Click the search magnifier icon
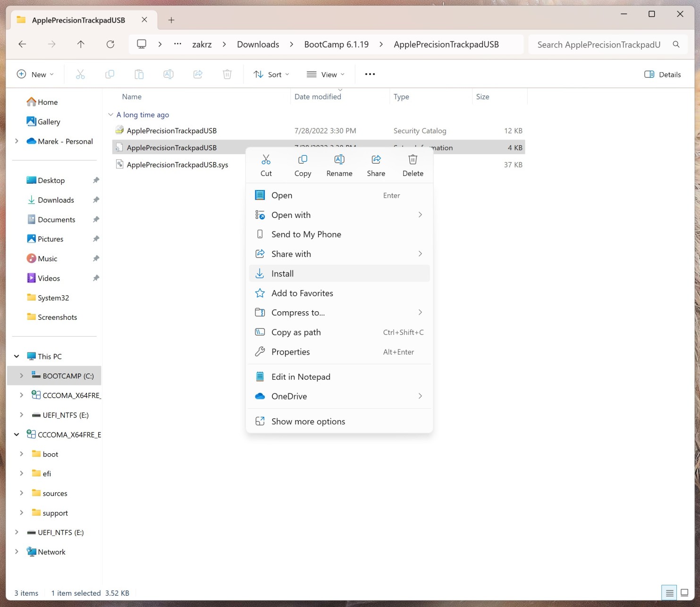Image resolution: width=700 pixels, height=607 pixels. (676, 44)
